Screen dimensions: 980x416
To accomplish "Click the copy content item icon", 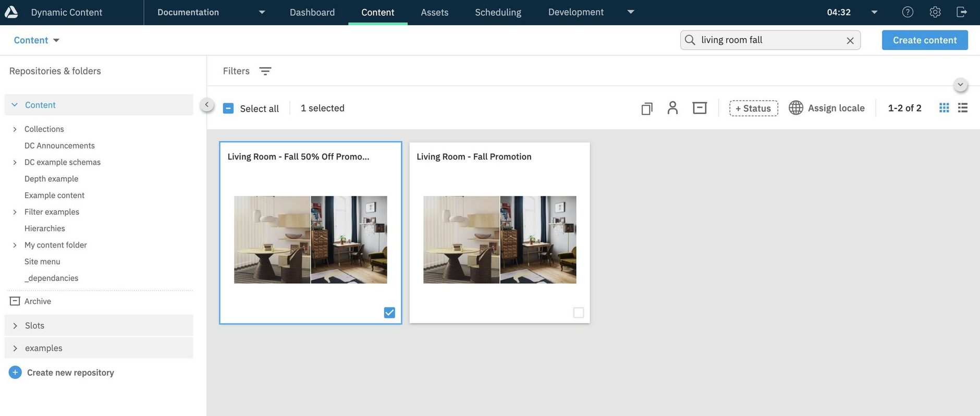I will 647,108.
